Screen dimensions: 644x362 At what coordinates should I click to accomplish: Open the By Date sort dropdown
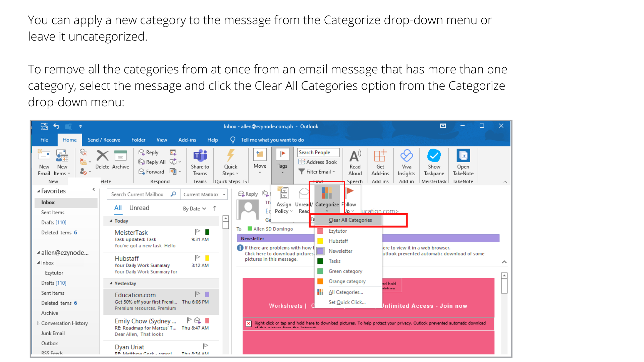click(195, 208)
